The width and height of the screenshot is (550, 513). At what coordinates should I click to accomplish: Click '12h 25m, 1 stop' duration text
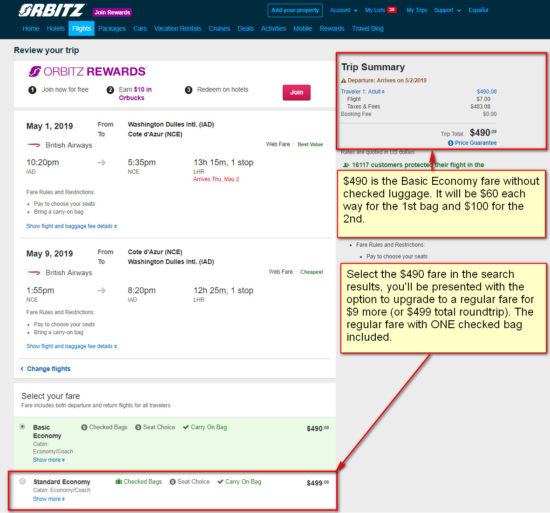pos(223,290)
